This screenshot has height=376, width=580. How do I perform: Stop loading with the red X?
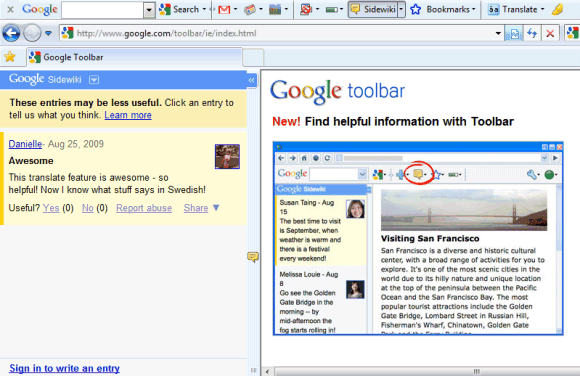click(550, 34)
